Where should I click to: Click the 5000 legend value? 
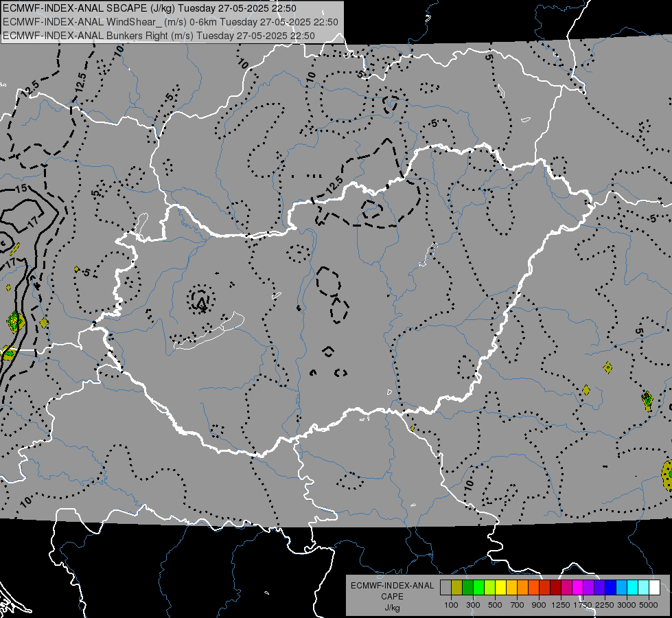pos(649,605)
